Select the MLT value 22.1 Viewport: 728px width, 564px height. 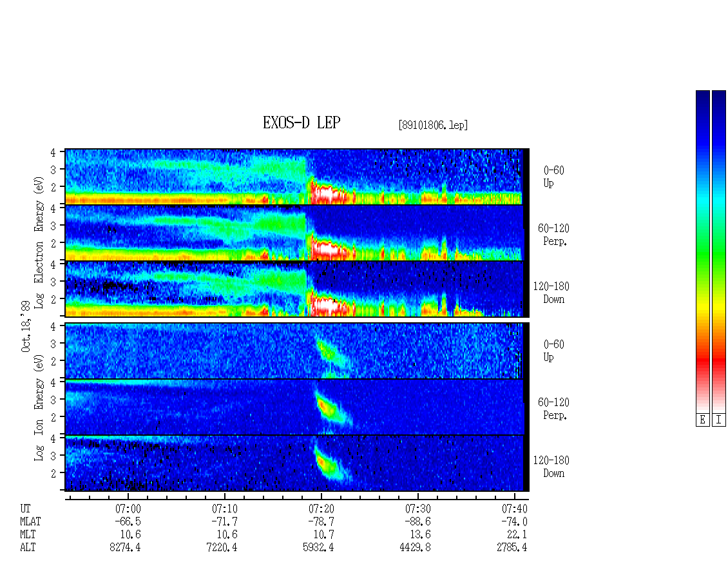(517, 535)
